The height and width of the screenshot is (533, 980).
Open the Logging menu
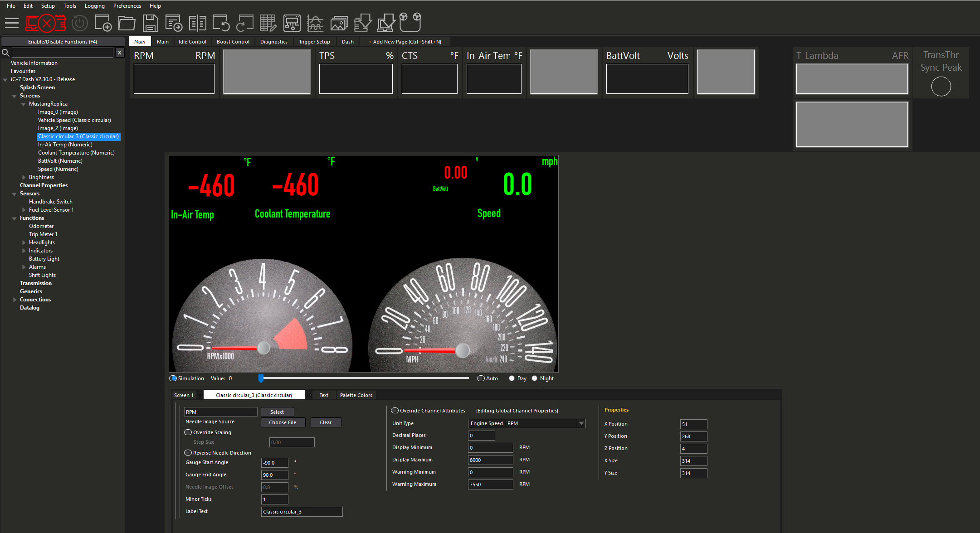click(94, 5)
